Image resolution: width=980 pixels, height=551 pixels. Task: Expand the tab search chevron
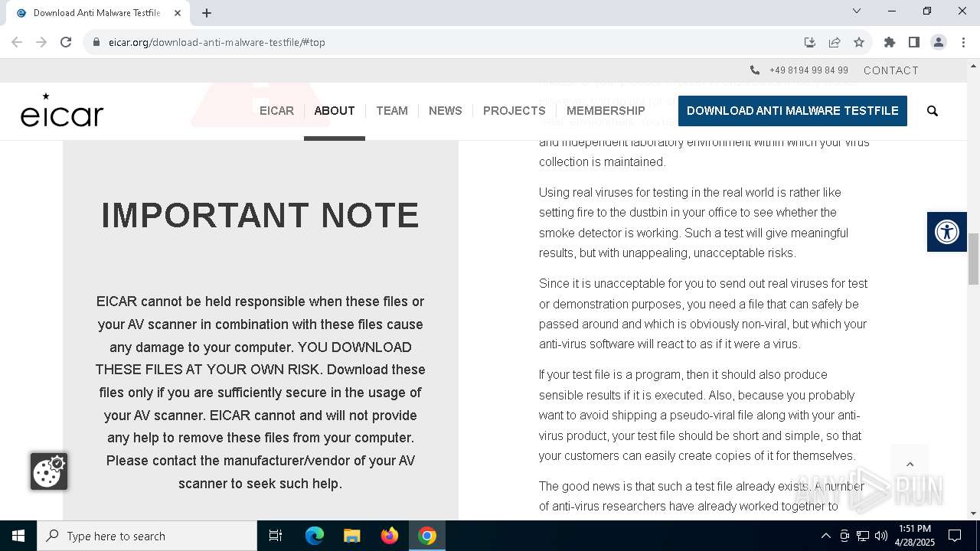(857, 11)
